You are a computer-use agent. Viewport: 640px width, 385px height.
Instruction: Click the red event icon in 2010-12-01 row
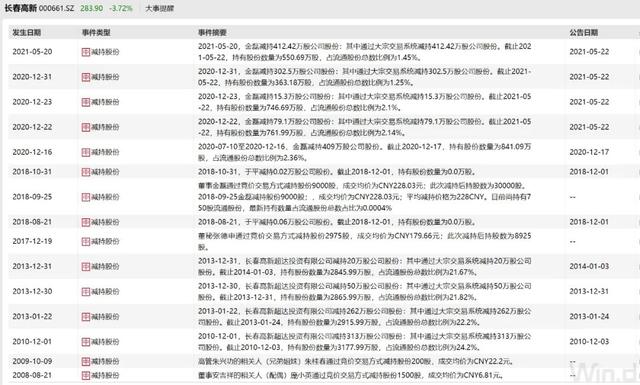(x=86, y=342)
